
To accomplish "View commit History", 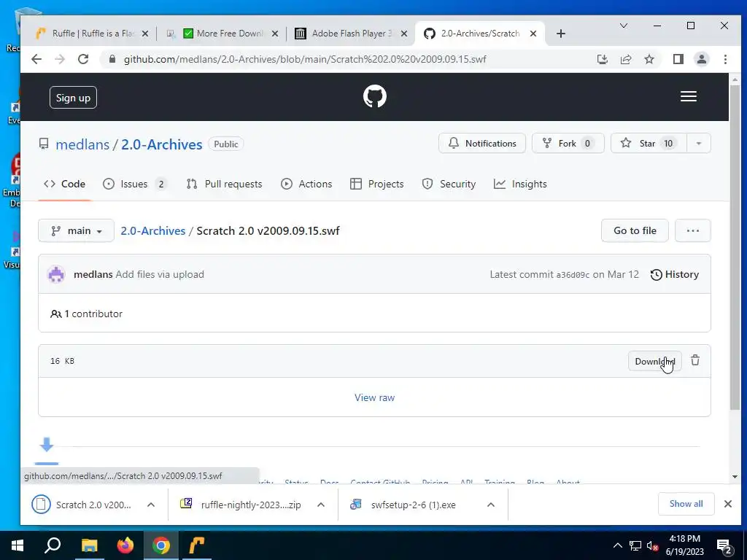I will (x=675, y=275).
